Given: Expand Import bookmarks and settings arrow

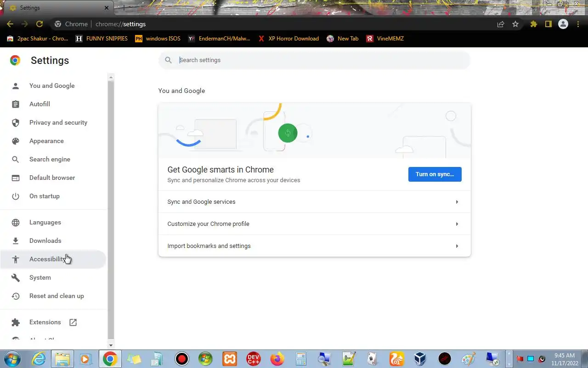Looking at the screenshot, I should tap(457, 246).
